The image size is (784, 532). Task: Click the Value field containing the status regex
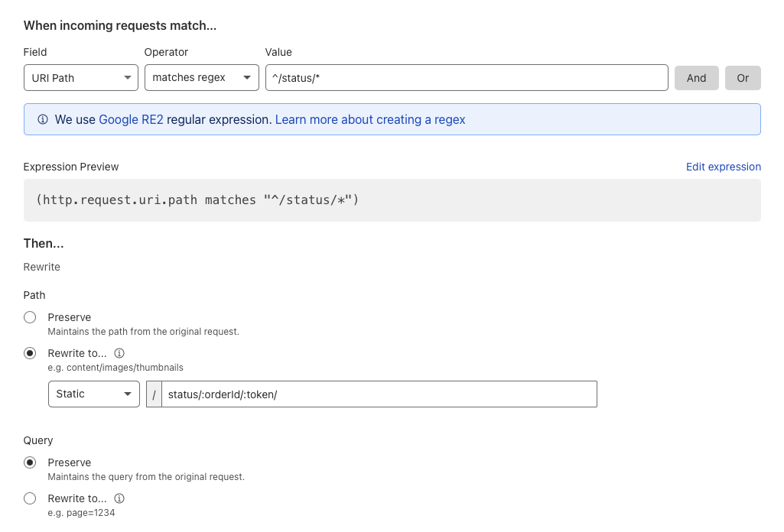coord(465,77)
